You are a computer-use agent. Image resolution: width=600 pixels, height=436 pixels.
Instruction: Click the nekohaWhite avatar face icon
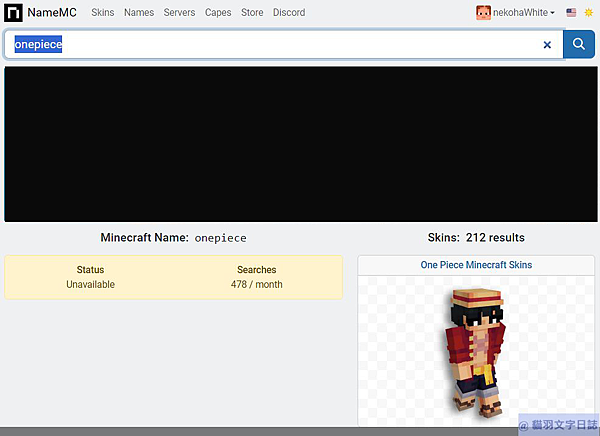483,13
